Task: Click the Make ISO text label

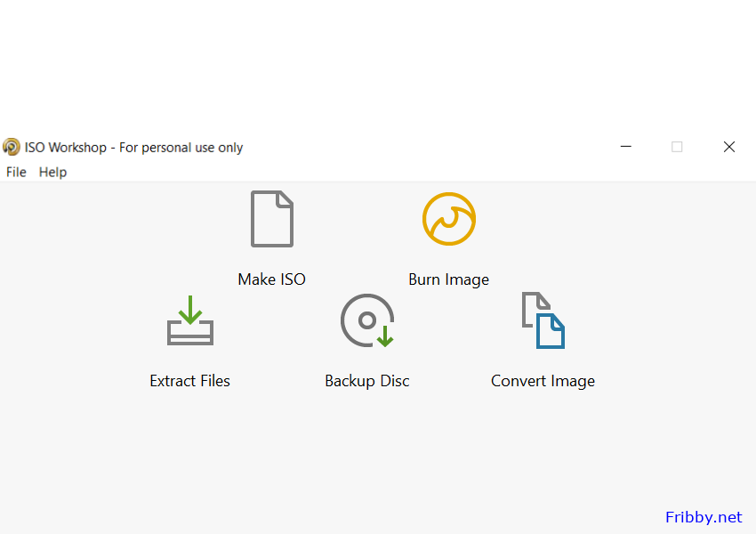Action: pos(272,279)
